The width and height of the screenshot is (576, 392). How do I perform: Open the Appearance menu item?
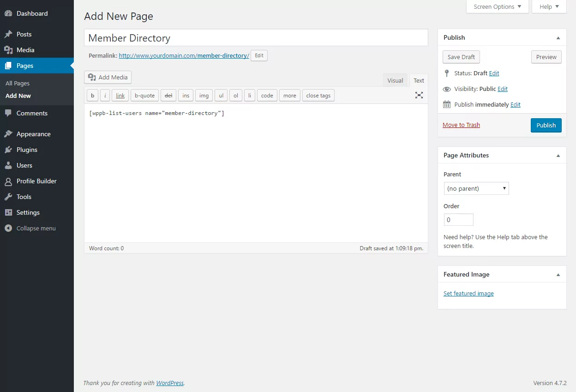33,134
